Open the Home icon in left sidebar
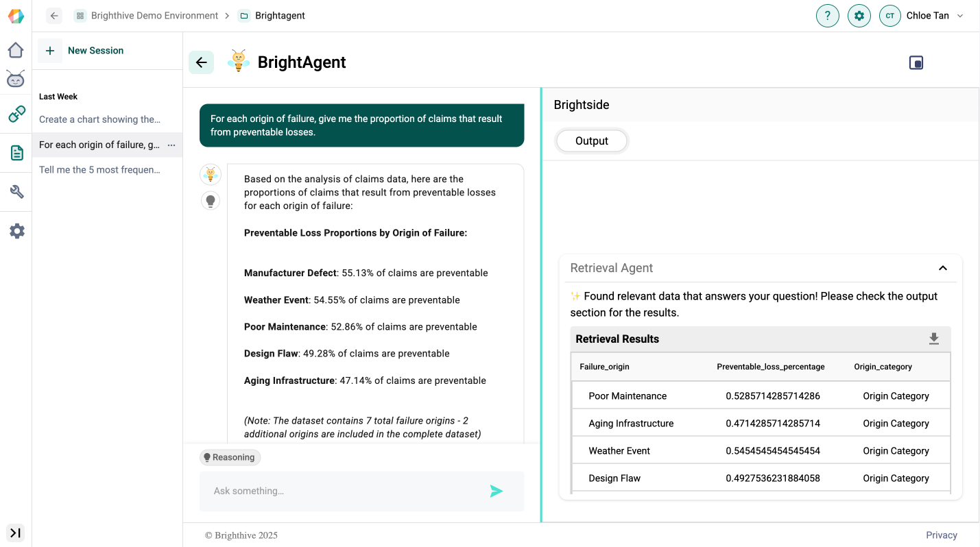980x547 pixels. click(x=16, y=50)
